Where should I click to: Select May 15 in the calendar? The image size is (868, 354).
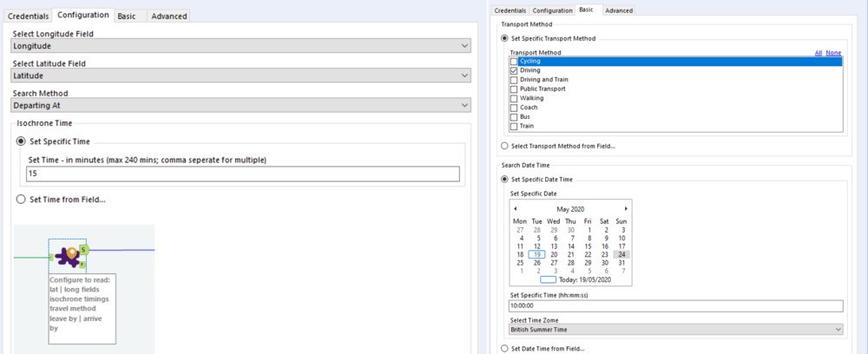[x=588, y=246]
